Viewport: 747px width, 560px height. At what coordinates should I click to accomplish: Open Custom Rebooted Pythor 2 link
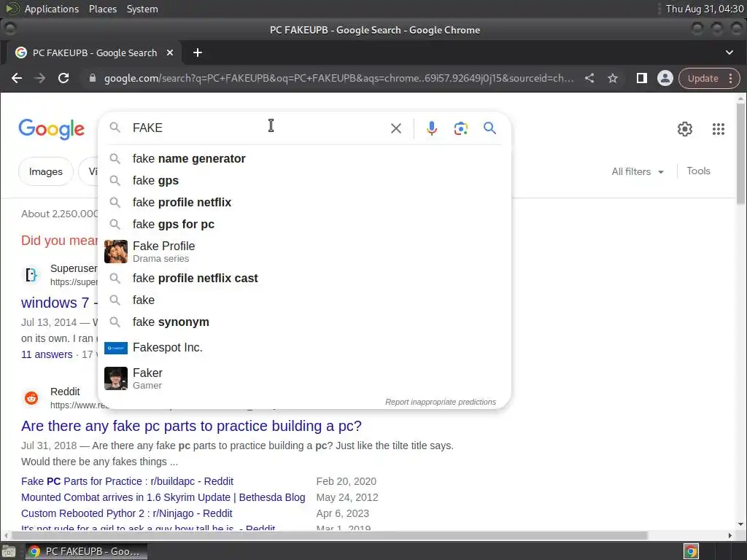127,513
